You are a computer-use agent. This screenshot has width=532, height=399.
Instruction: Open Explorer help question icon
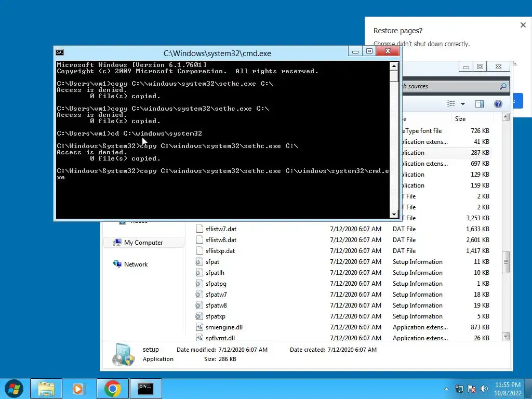click(x=498, y=104)
